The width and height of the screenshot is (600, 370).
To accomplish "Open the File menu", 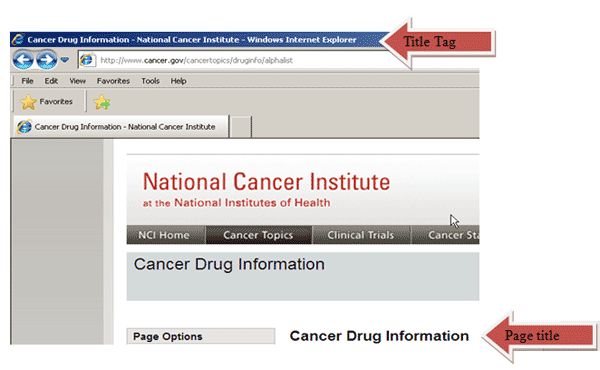I will click(27, 81).
